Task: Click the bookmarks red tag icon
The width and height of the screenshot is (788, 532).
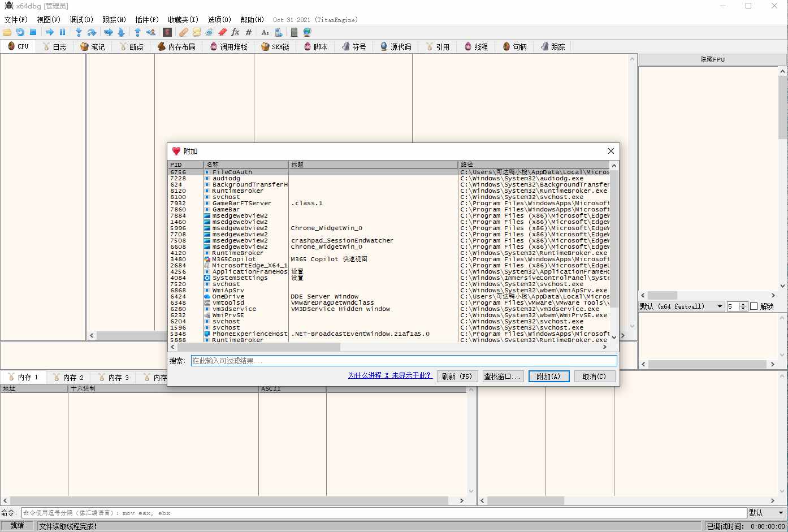Action: point(222,32)
